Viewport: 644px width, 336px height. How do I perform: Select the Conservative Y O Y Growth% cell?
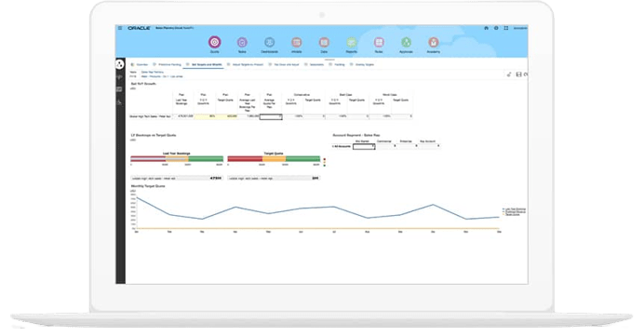point(293,116)
